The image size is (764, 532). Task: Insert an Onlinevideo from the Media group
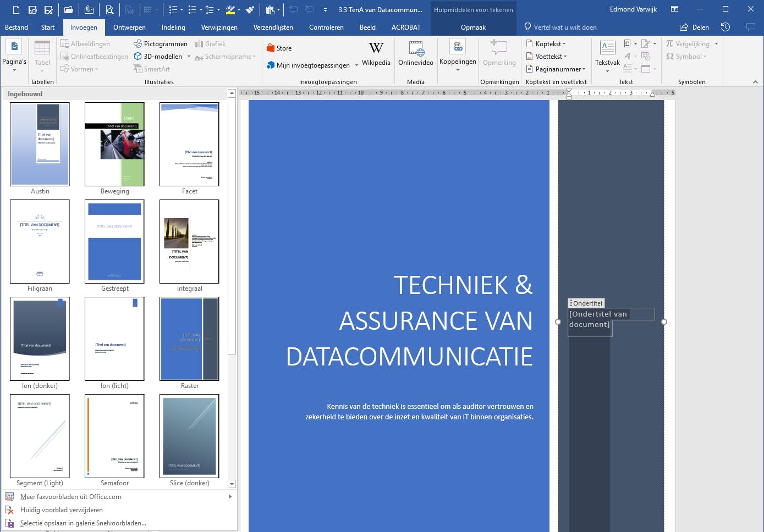(416, 54)
